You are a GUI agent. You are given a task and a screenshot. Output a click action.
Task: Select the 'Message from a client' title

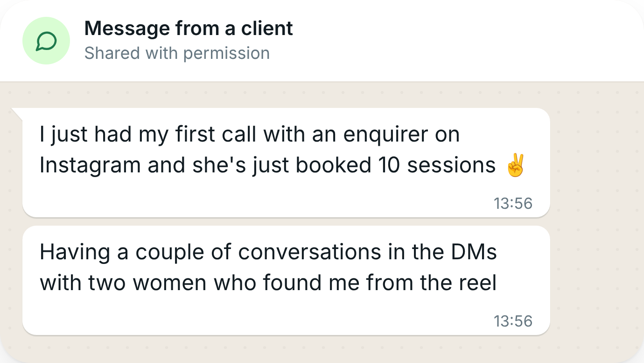pos(189,28)
